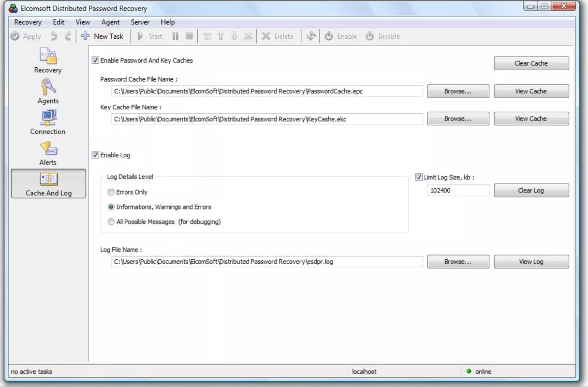This screenshot has width=588, height=387.
Task: Click the Log File Name path field
Action: [x=267, y=262]
